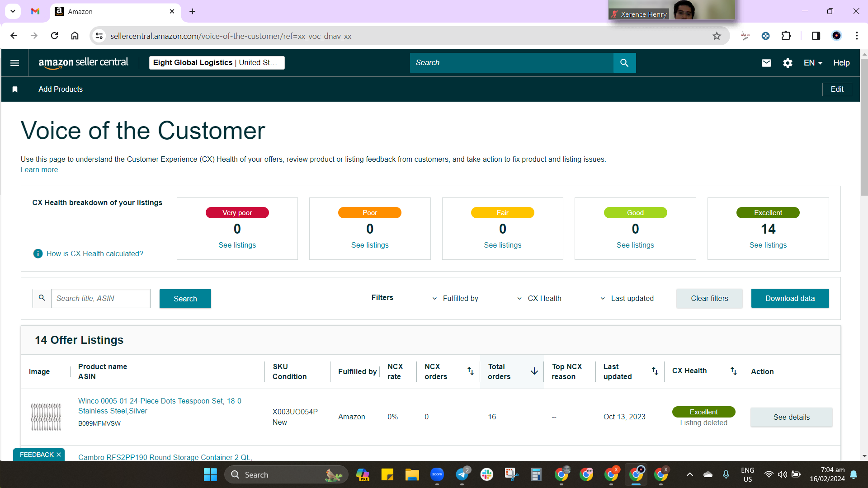Click the Amazon Seller Central logo
868x488 pixels.
pos(83,63)
